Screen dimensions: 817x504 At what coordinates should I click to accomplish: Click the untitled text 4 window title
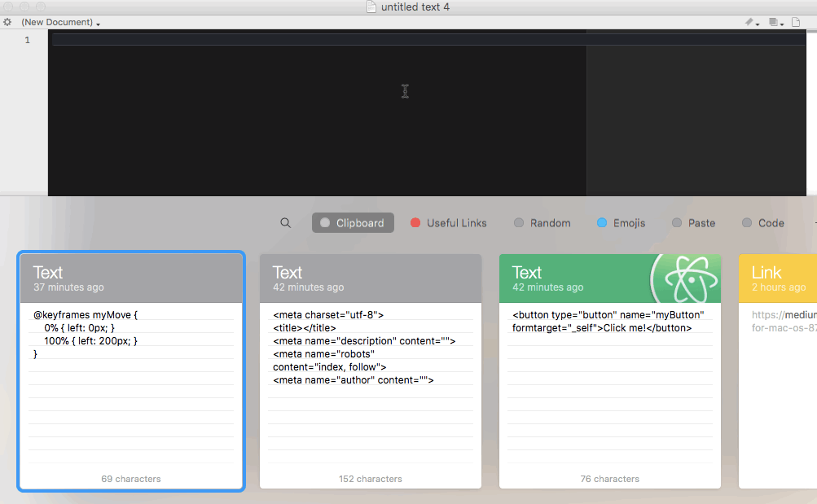coord(415,7)
